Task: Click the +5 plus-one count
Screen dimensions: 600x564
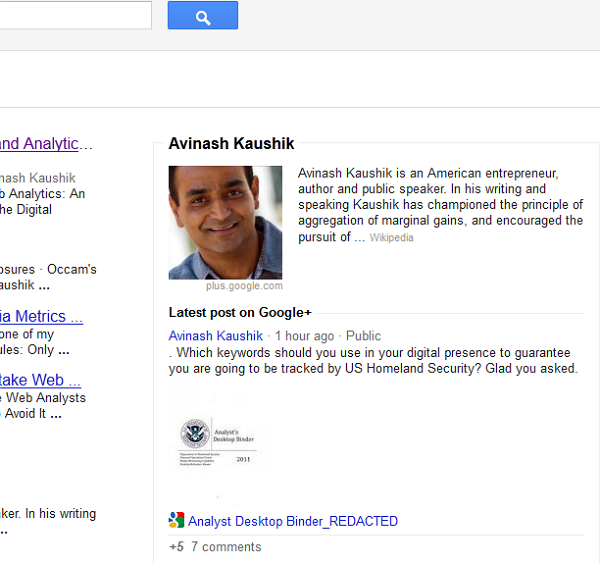Action: coord(176,547)
